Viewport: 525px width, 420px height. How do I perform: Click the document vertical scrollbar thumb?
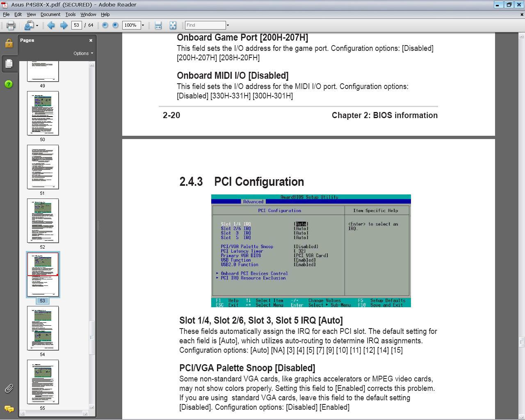(522, 341)
